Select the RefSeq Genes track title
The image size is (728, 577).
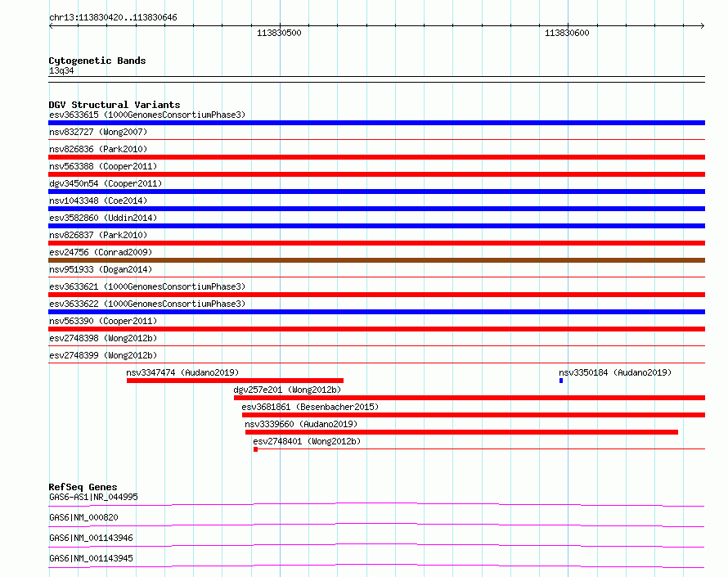tap(83, 487)
